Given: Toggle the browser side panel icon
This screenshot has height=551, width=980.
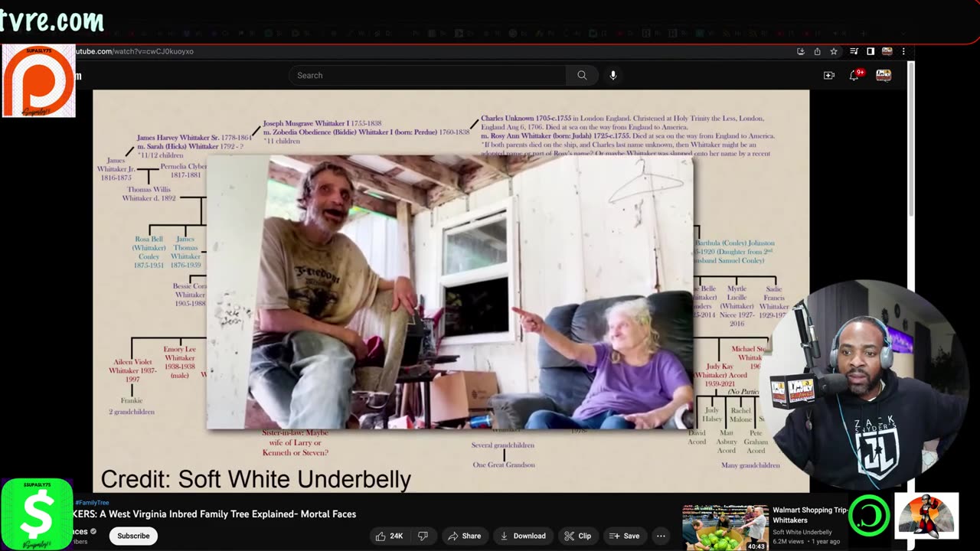Looking at the screenshot, I should [871, 51].
